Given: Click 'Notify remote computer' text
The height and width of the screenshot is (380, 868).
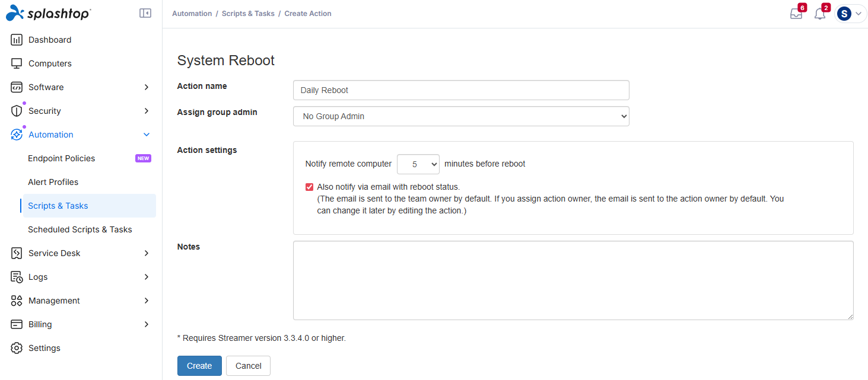Looking at the screenshot, I should [x=348, y=164].
